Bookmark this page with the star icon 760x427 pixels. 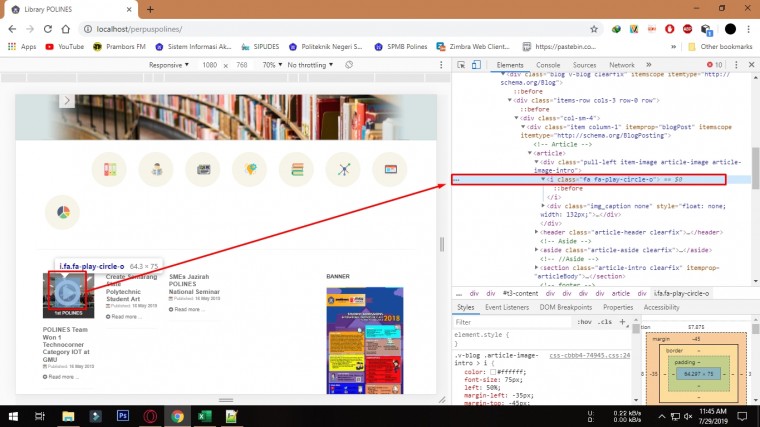click(594, 29)
